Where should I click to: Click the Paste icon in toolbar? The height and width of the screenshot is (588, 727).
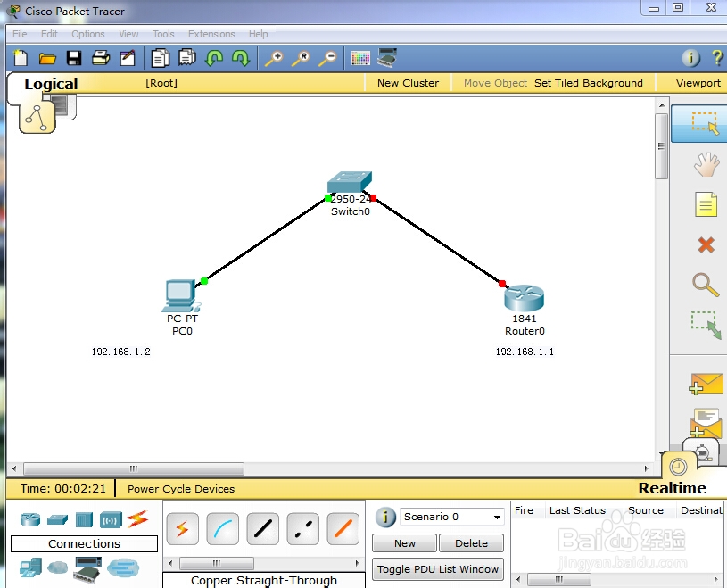[x=187, y=57]
